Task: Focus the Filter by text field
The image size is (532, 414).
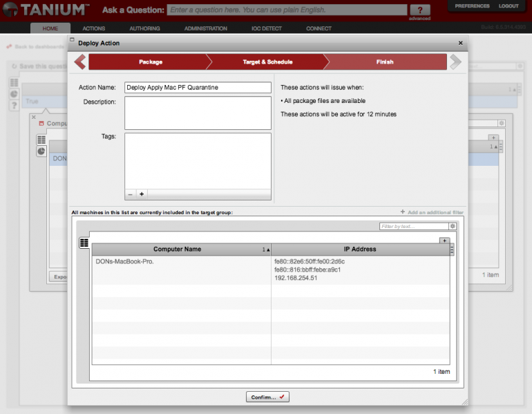Action: tap(414, 226)
